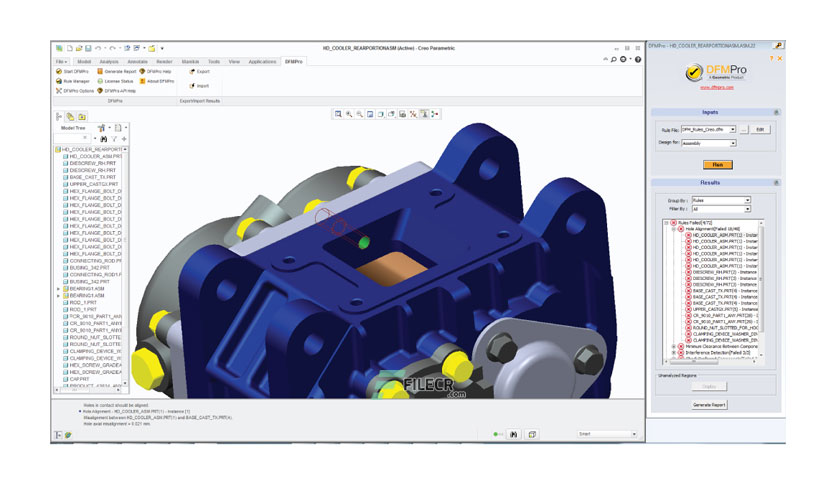Collapse the Hole Alignment results node

tap(673, 229)
